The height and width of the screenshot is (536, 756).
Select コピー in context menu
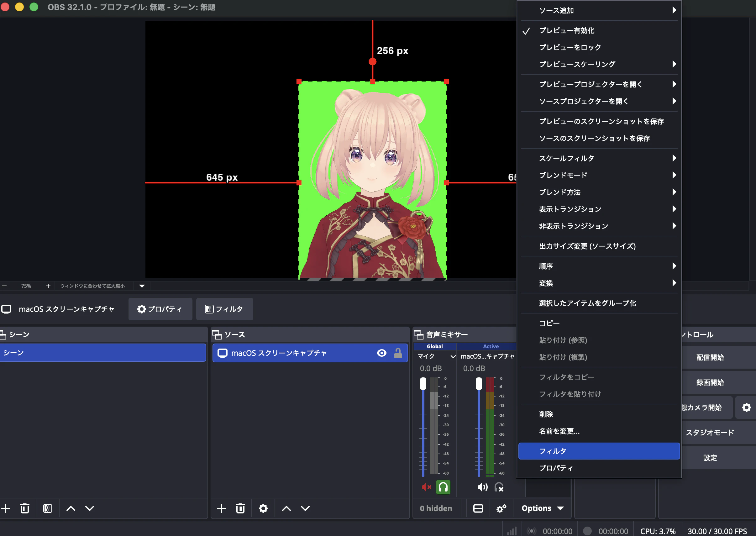(x=599, y=323)
